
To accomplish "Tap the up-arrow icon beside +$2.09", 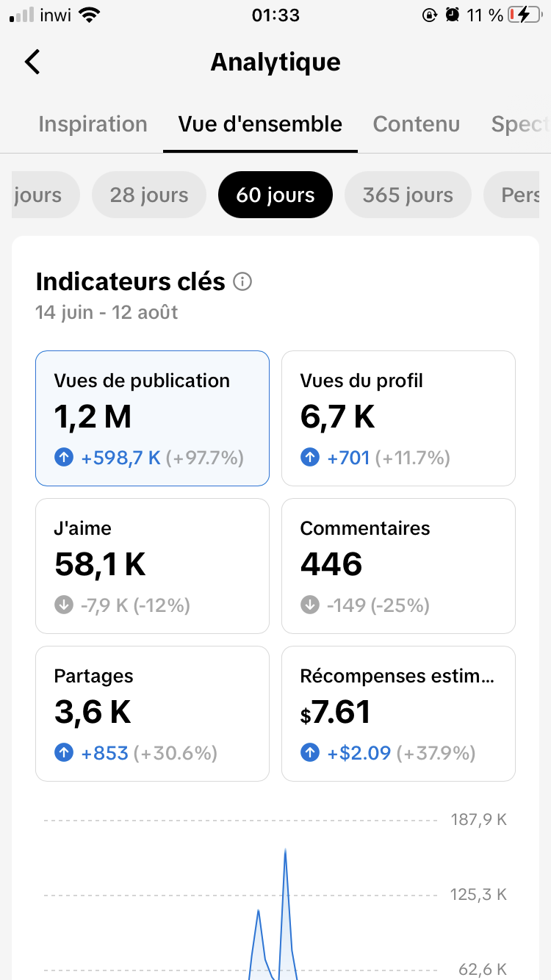I will [310, 753].
